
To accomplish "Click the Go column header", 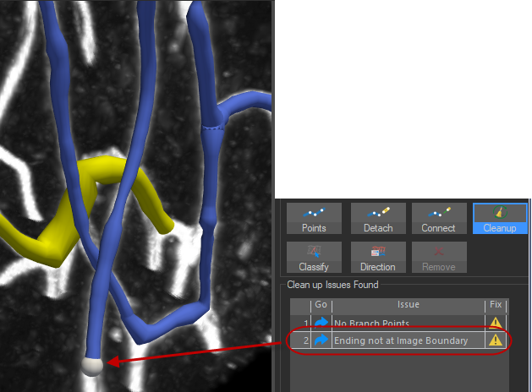I will pos(321,305).
